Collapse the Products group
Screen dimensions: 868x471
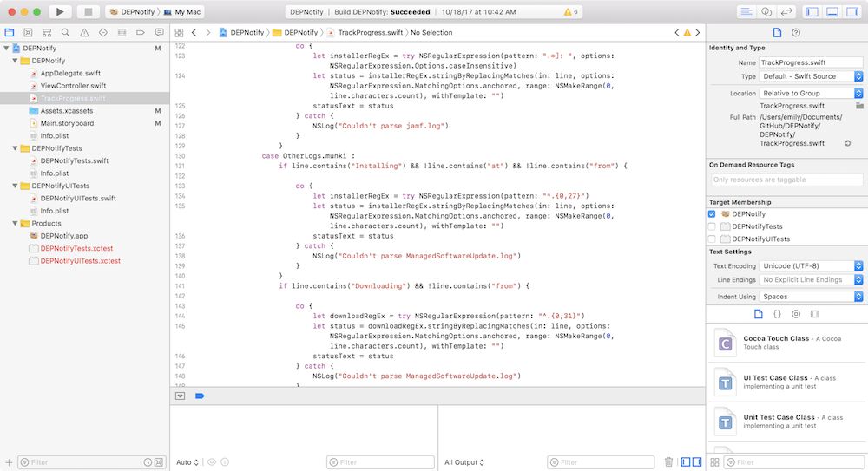click(x=14, y=223)
